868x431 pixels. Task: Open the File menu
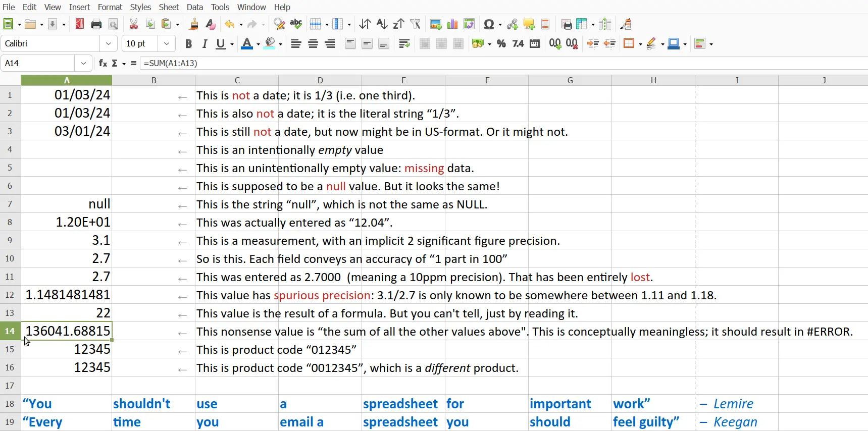point(9,7)
